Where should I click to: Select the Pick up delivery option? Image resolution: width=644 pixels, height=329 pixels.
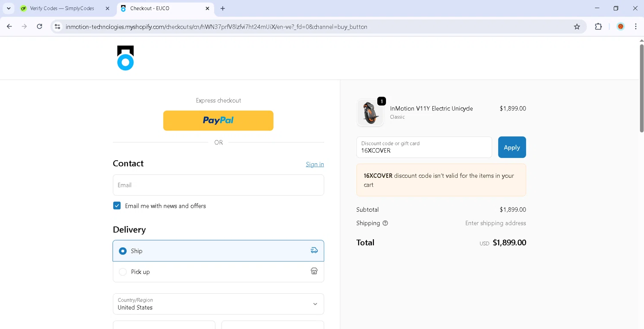tap(218, 272)
